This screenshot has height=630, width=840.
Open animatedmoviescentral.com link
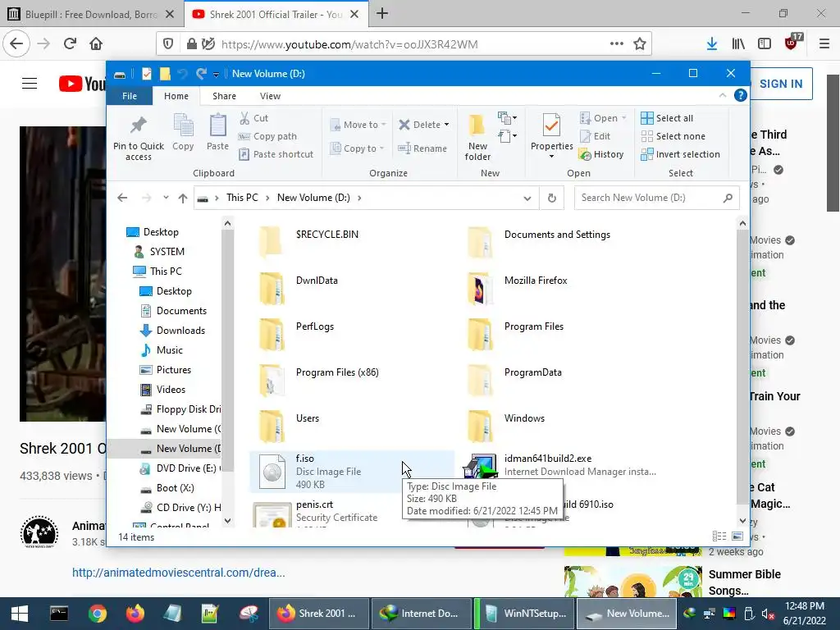pyautogui.click(x=178, y=573)
